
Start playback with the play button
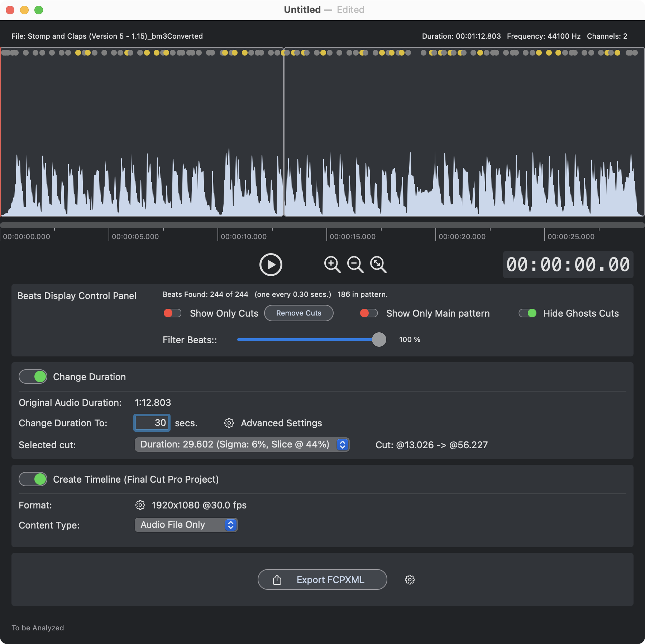point(271,265)
